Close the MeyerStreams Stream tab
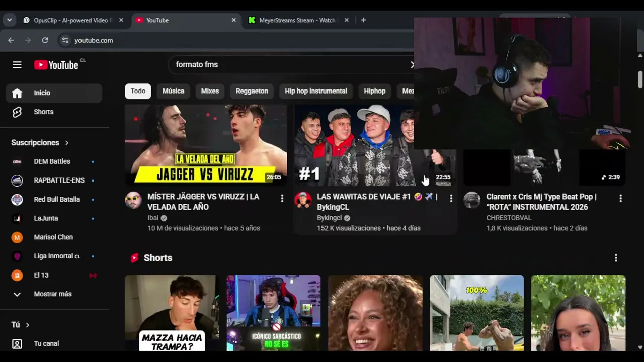 tap(347, 20)
